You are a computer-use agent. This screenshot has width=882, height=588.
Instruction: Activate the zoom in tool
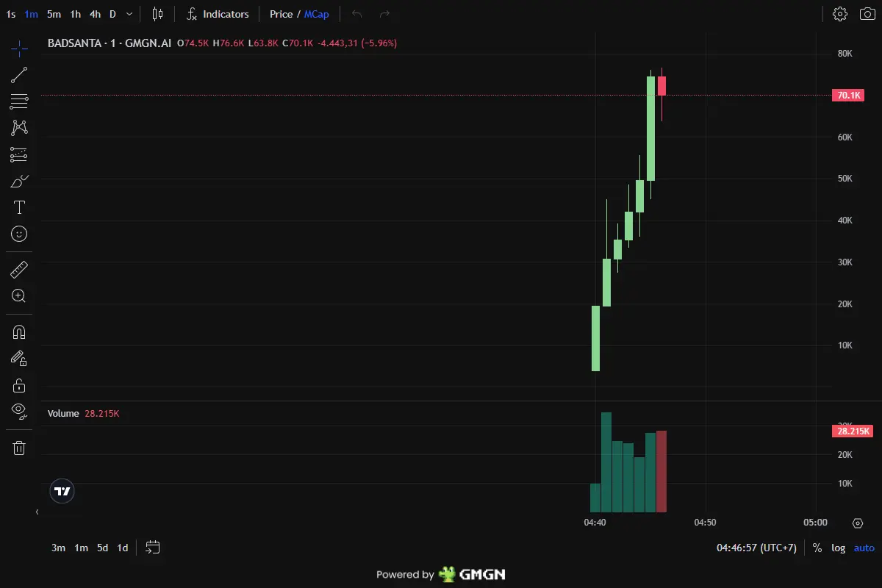click(19, 296)
